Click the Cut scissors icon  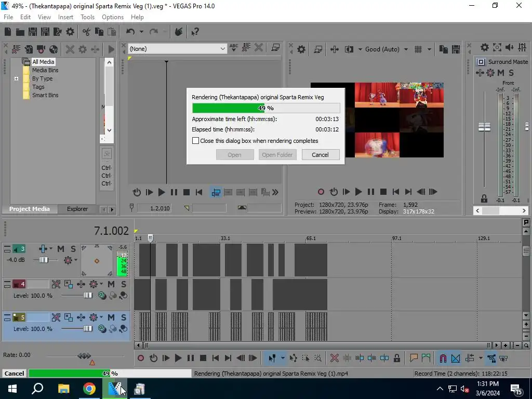click(x=87, y=32)
